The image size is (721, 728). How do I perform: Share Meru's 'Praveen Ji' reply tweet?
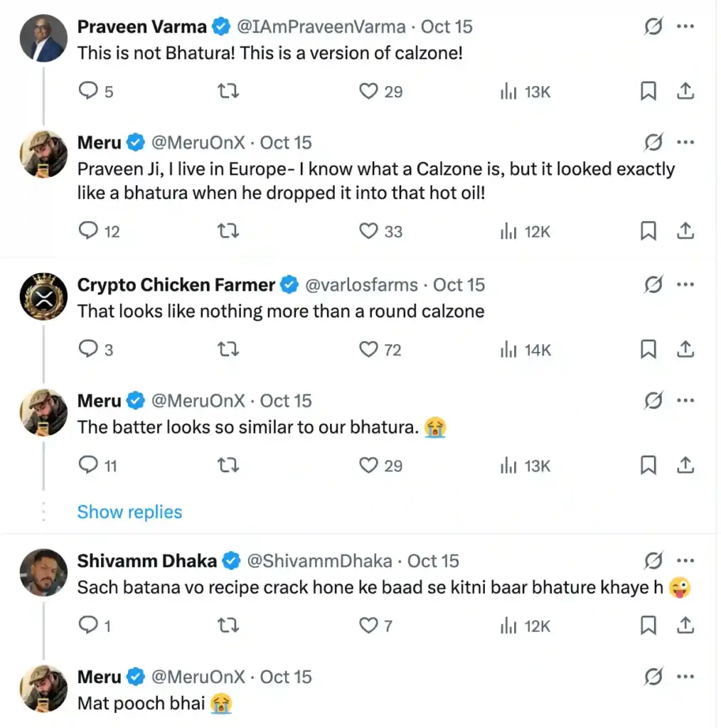685,230
